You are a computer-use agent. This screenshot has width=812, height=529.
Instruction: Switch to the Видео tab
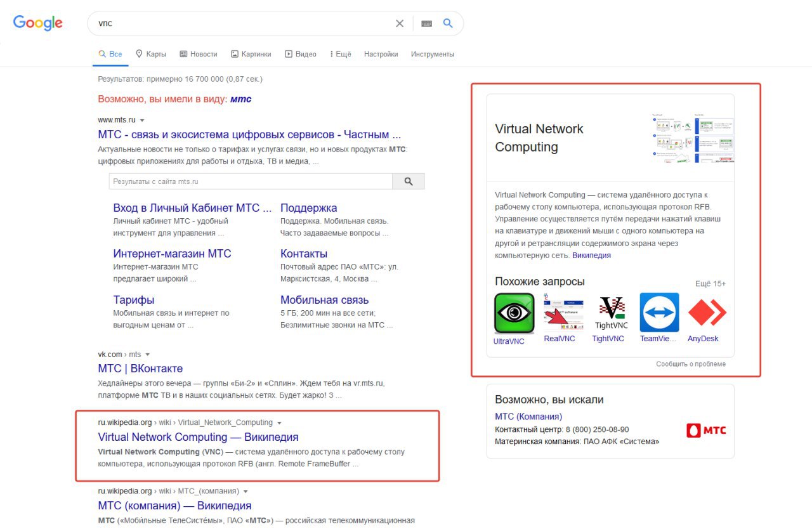[x=301, y=54]
